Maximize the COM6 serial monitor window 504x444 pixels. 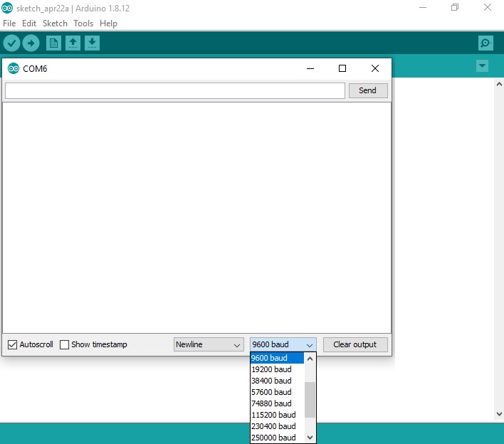tap(342, 68)
